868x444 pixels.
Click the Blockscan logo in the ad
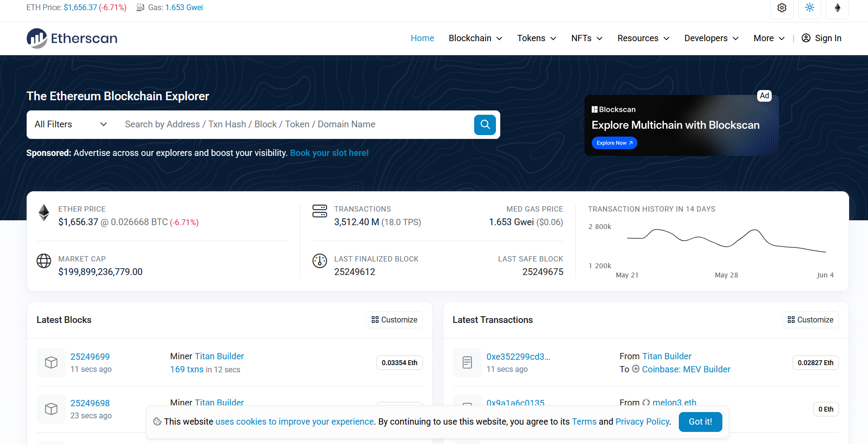click(x=614, y=109)
